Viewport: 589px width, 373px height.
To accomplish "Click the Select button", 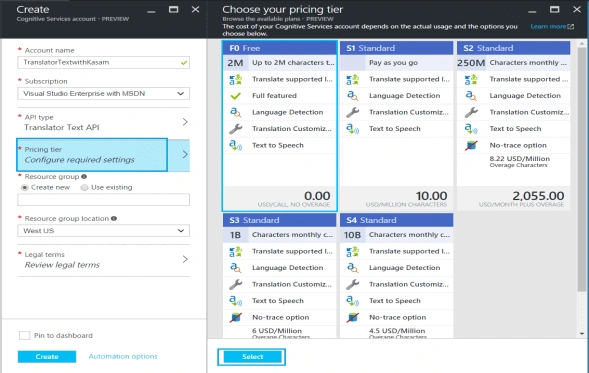I will [x=252, y=357].
